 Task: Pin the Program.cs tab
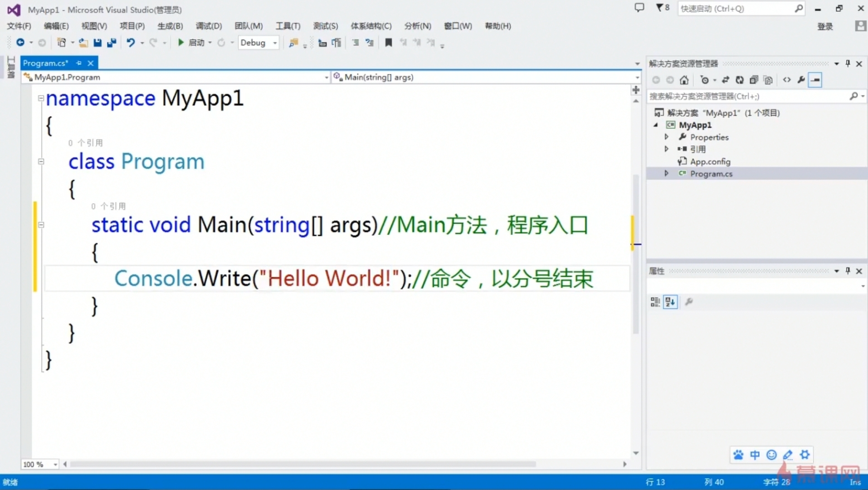79,63
